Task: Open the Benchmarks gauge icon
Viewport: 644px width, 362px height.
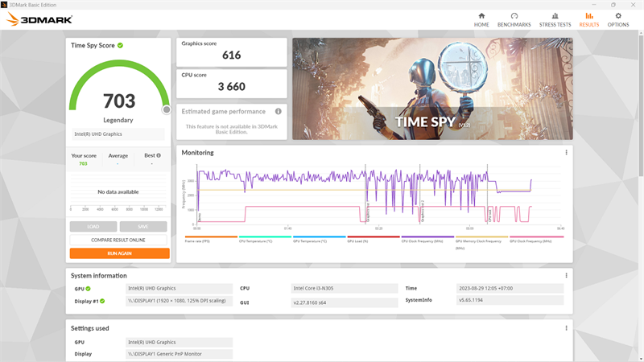Action: [514, 15]
